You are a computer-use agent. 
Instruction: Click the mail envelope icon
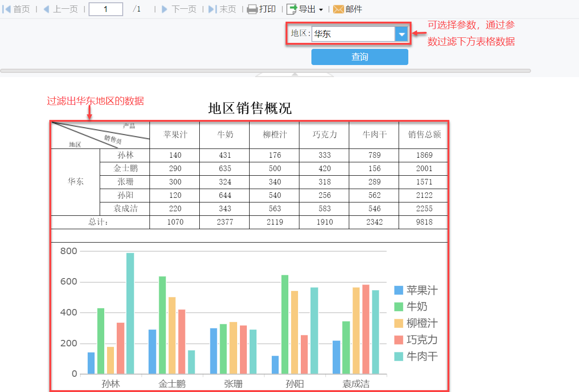[339, 9]
